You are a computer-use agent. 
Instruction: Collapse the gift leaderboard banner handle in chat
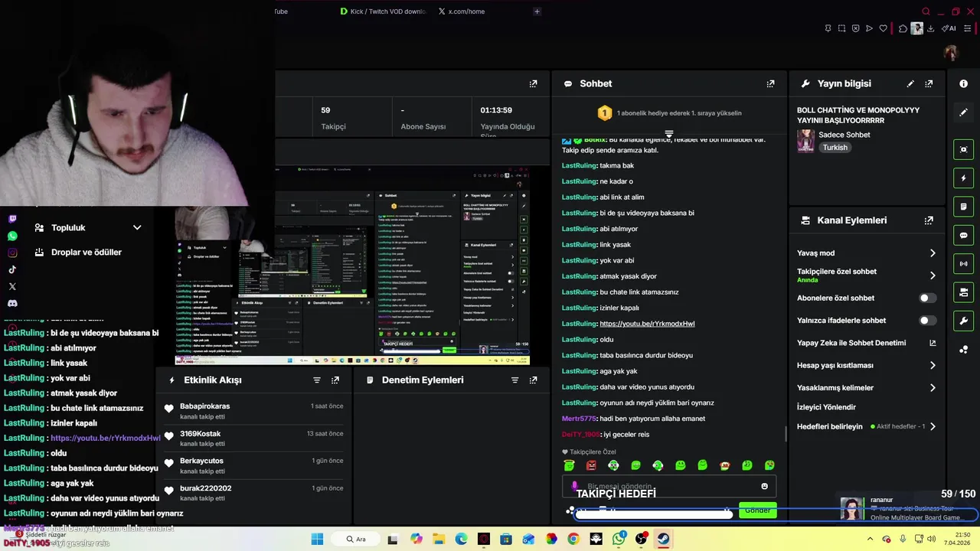pyautogui.click(x=668, y=134)
